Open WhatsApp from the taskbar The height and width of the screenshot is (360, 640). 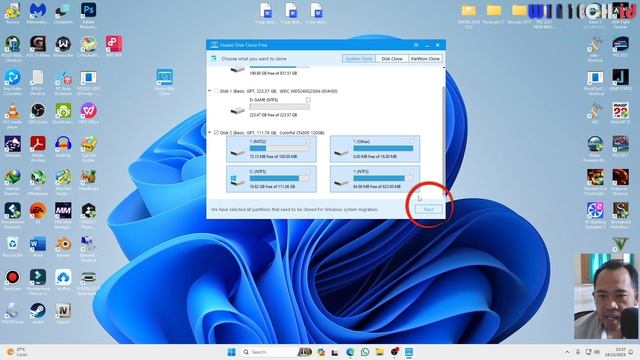coord(364,352)
